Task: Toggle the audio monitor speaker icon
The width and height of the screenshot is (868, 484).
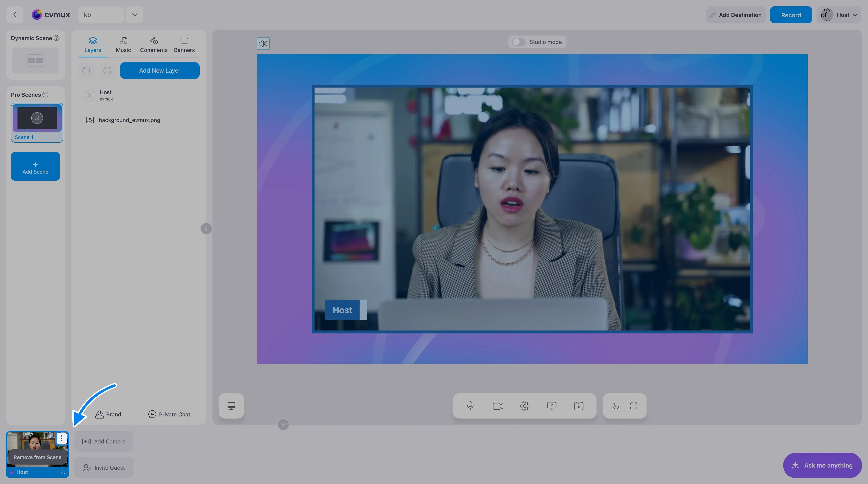Action: (x=263, y=44)
